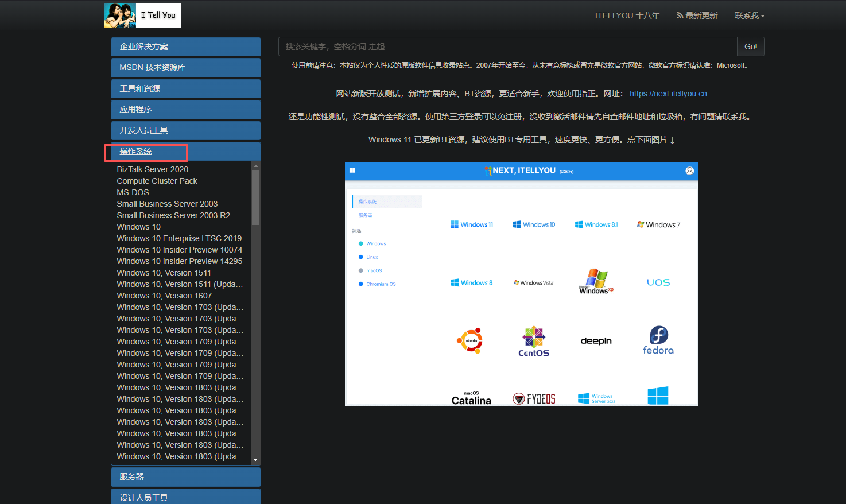The width and height of the screenshot is (846, 504).
Task: Select the FYDEOS logo
Action: click(x=533, y=396)
